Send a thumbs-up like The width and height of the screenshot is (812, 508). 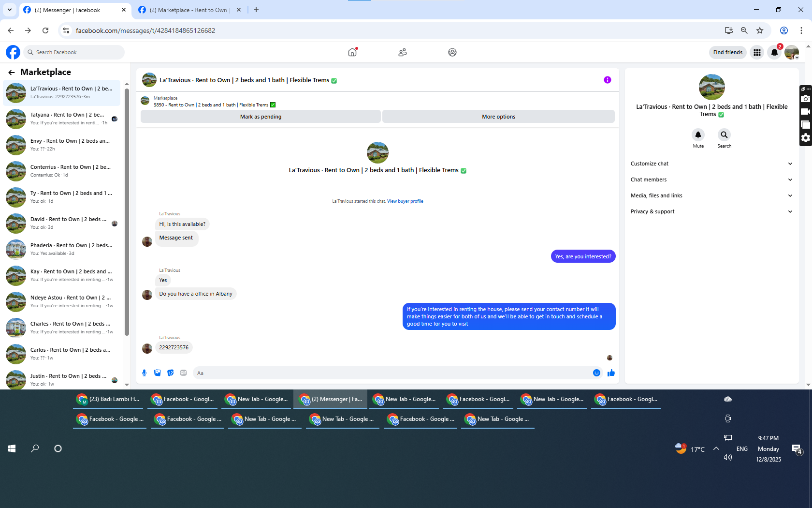point(611,373)
